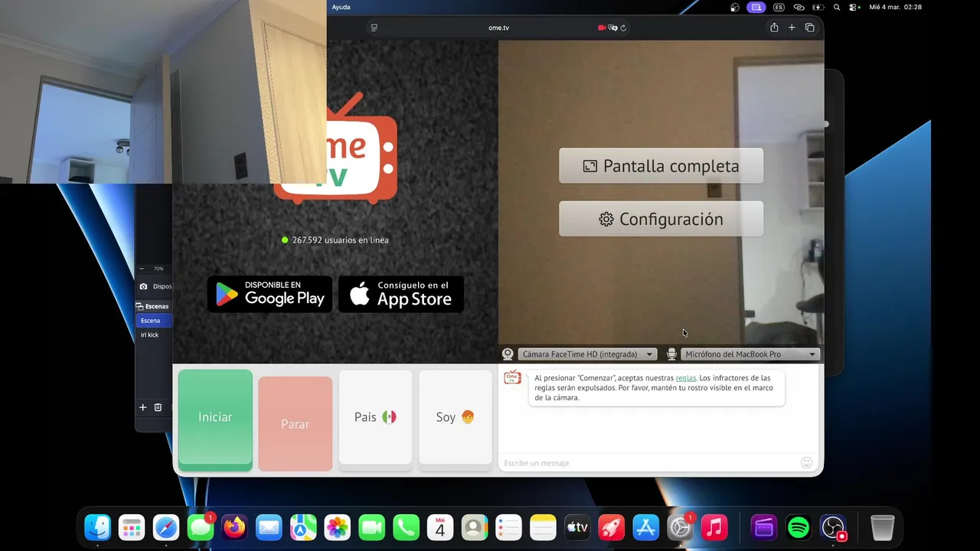Click Safari's share icon
The width and height of the screenshot is (980, 551).
point(774,28)
